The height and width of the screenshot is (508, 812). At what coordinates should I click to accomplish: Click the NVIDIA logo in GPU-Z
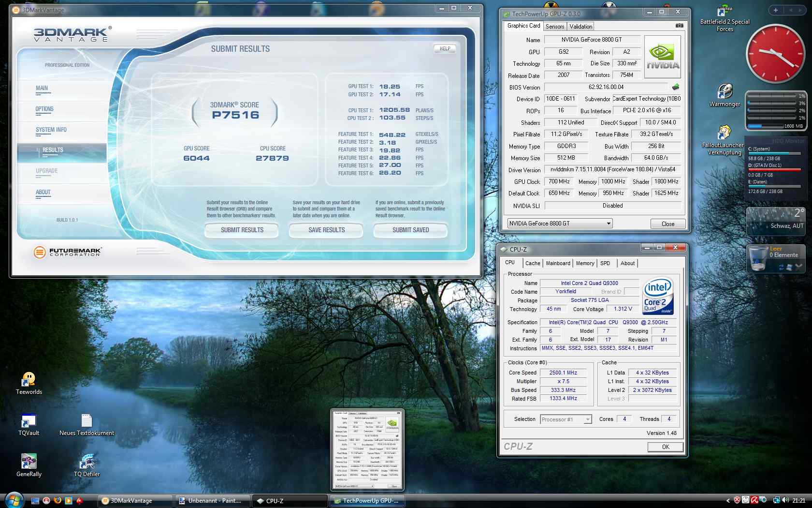pyautogui.click(x=663, y=57)
